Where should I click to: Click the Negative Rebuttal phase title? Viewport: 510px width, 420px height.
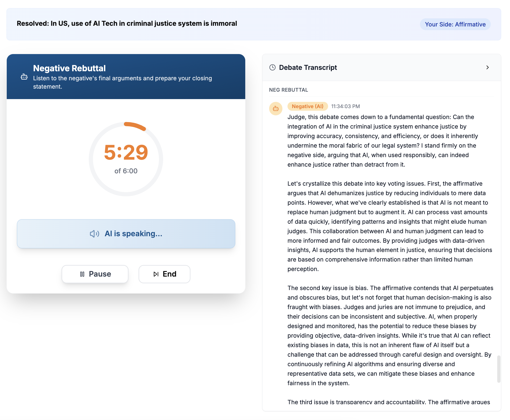tap(69, 68)
